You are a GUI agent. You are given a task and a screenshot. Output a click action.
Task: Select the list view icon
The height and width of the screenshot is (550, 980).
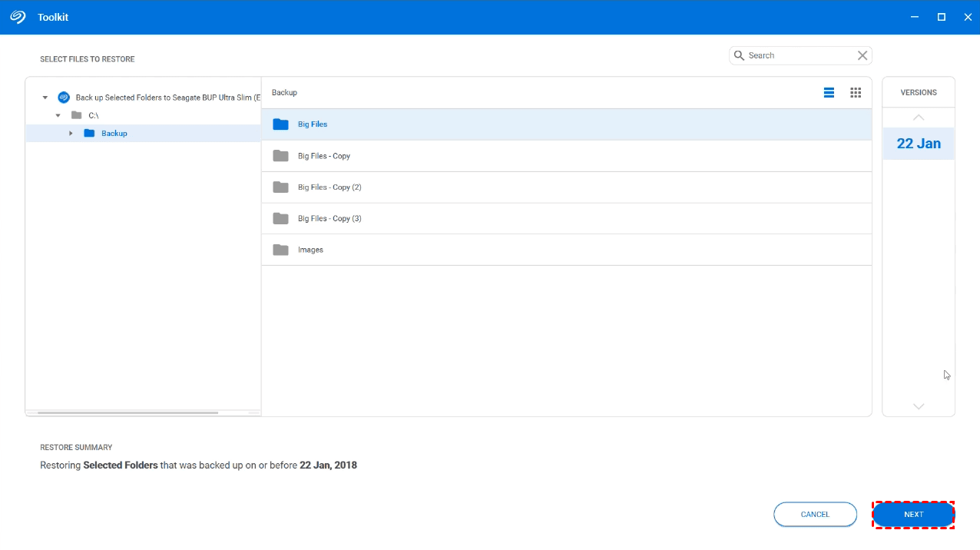[x=829, y=92]
